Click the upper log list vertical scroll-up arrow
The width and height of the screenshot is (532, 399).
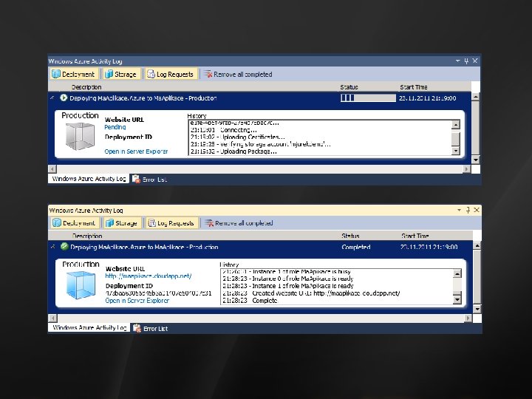[476, 97]
